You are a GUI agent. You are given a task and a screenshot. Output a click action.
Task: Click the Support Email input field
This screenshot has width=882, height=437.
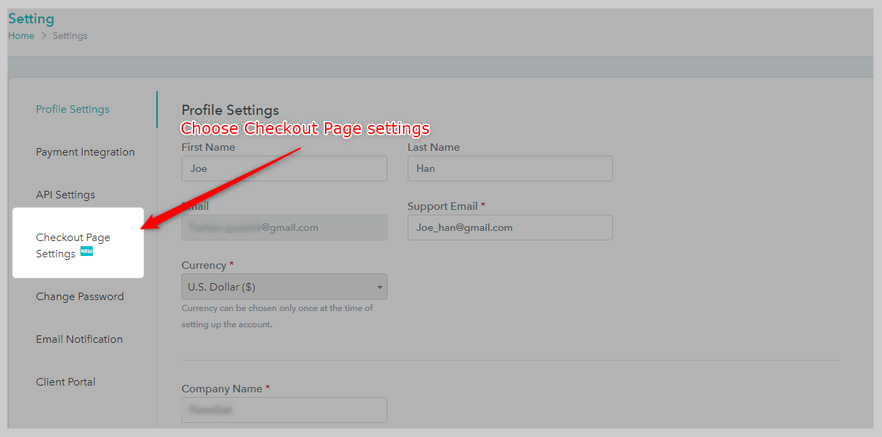click(510, 227)
